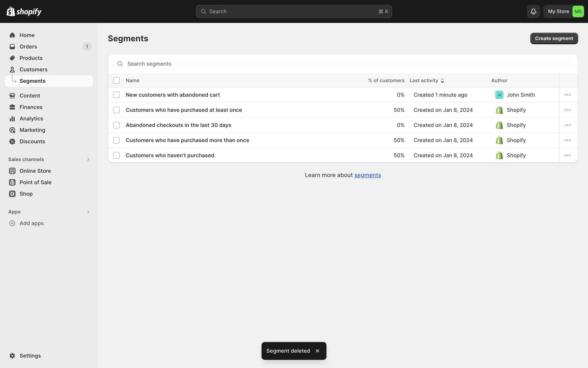Open more actions for John Smith's segment
This screenshot has width=588, height=368.
(567, 95)
